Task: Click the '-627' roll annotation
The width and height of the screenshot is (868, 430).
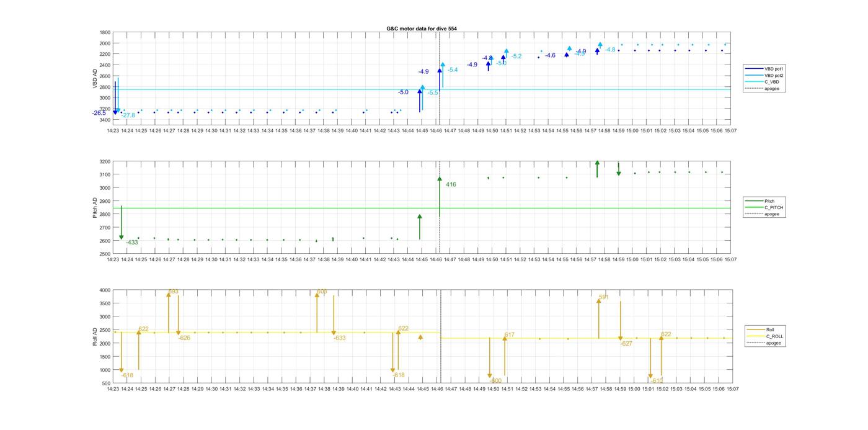Action: click(x=626, y=344)
